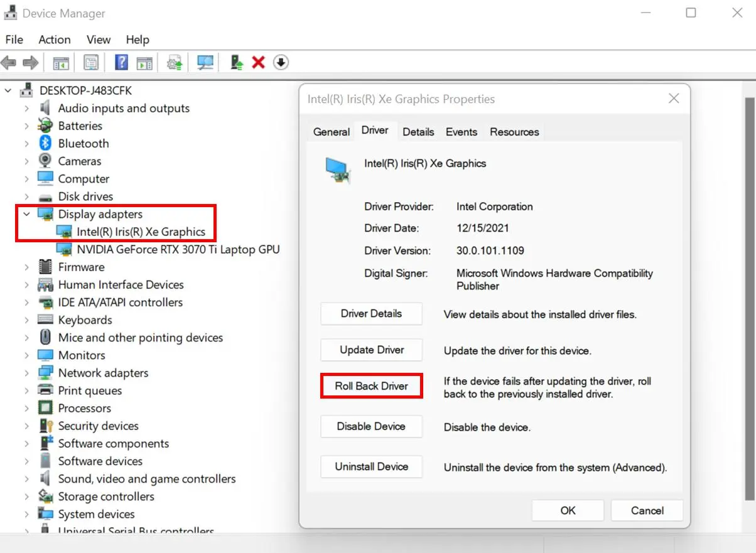Click Scan for hardware changes monitor icon
This screenshot has width=756, height=553.
[205, 63]
